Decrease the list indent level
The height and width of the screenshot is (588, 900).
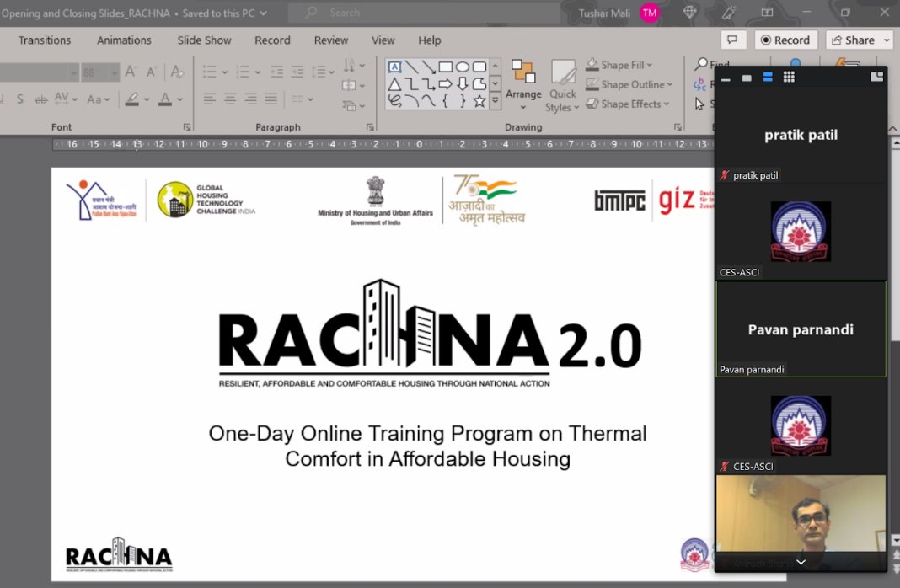[276, 72]
